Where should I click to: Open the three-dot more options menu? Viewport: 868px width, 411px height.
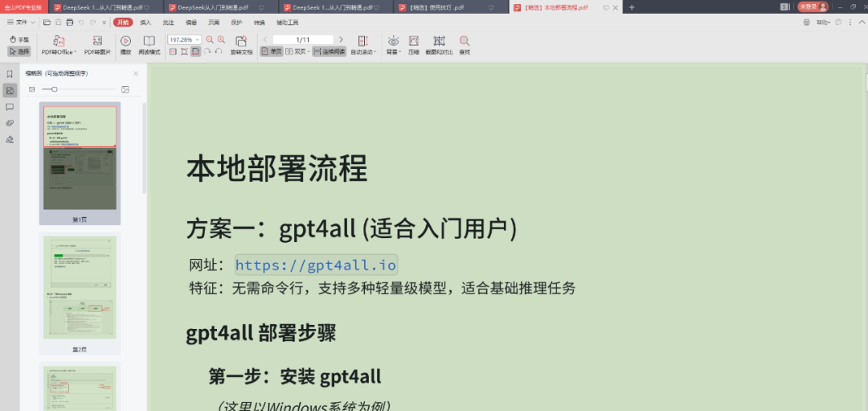[850, 23]
